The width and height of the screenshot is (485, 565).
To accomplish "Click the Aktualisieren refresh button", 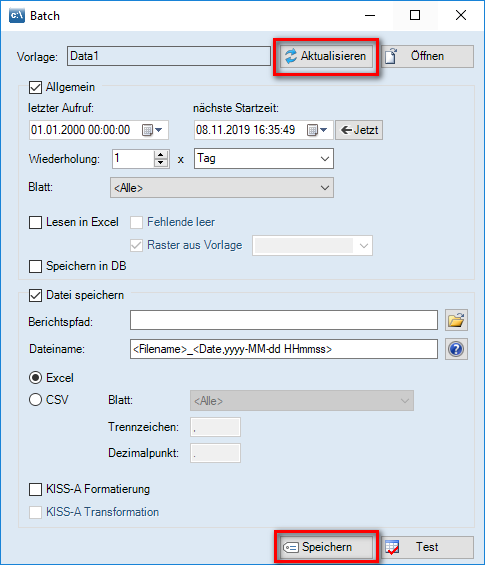I will click(326, 56).
